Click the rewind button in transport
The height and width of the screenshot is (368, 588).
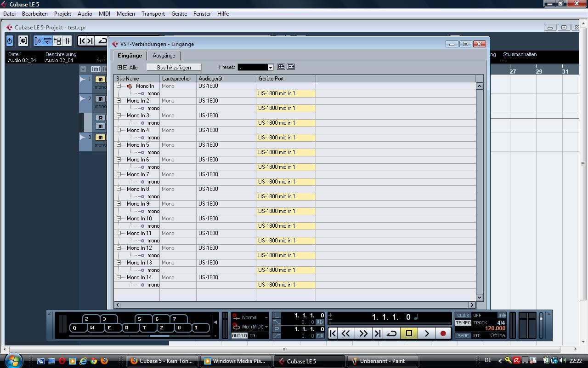pos(346,333)
